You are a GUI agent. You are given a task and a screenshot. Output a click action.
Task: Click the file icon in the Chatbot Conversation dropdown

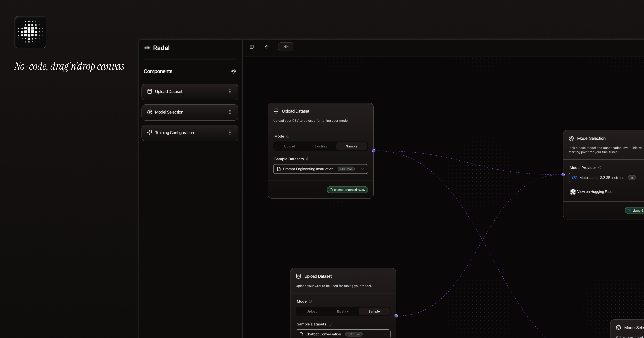301,334
